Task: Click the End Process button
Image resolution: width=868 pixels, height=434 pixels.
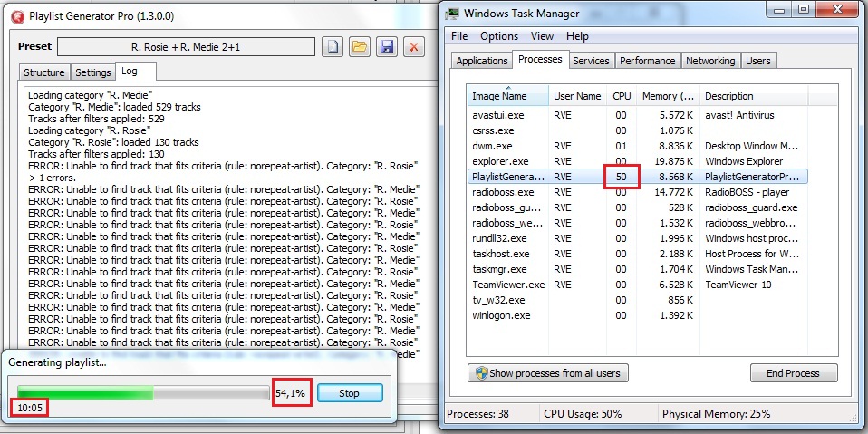Action: 794,373
